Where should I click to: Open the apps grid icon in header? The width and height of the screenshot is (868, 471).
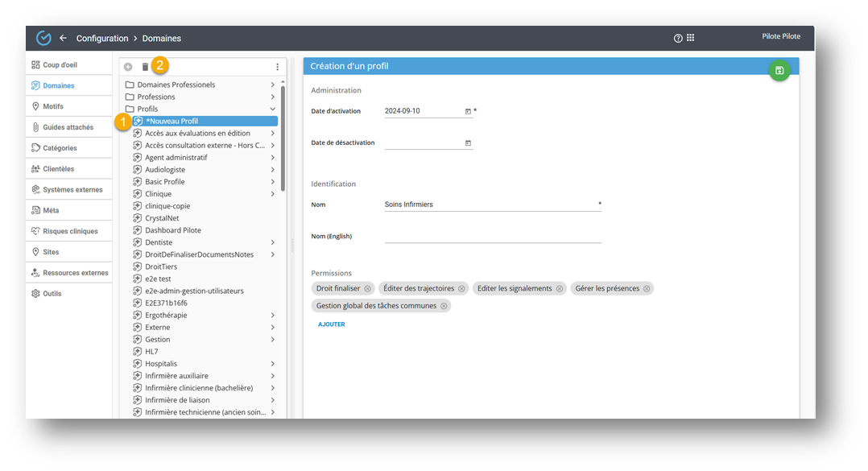tap(690, 38)
